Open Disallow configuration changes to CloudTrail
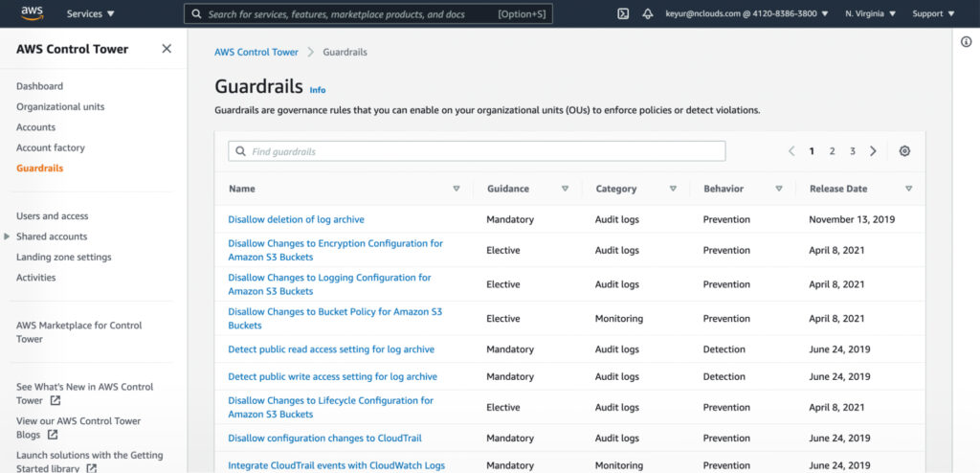Screen dimensions: 980x473 [x=325, y=439]
